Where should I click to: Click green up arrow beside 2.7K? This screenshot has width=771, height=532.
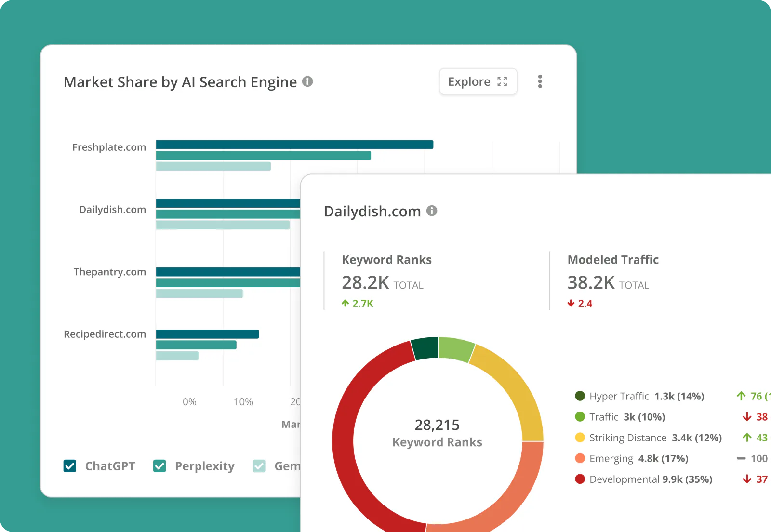(x=345, y=303)
